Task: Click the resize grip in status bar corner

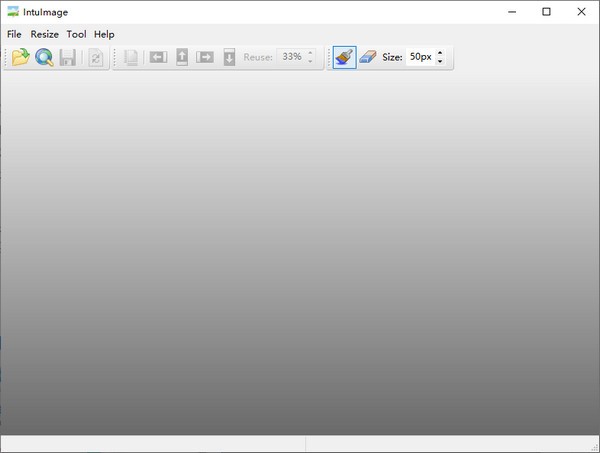Action: tap(595, 448)
